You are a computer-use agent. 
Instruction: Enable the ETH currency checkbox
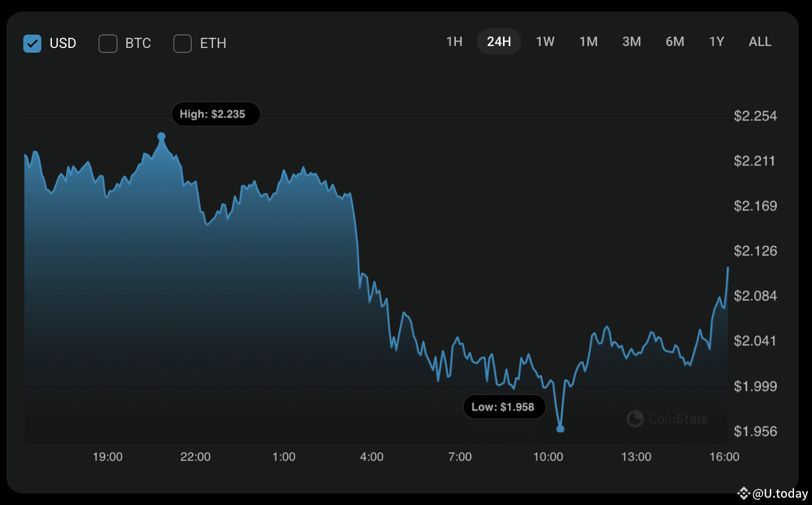click(x=183, y=44)
